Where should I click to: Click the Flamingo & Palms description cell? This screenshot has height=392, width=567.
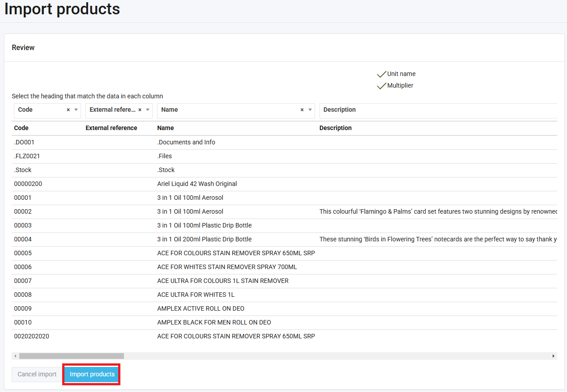coord(438,211)
